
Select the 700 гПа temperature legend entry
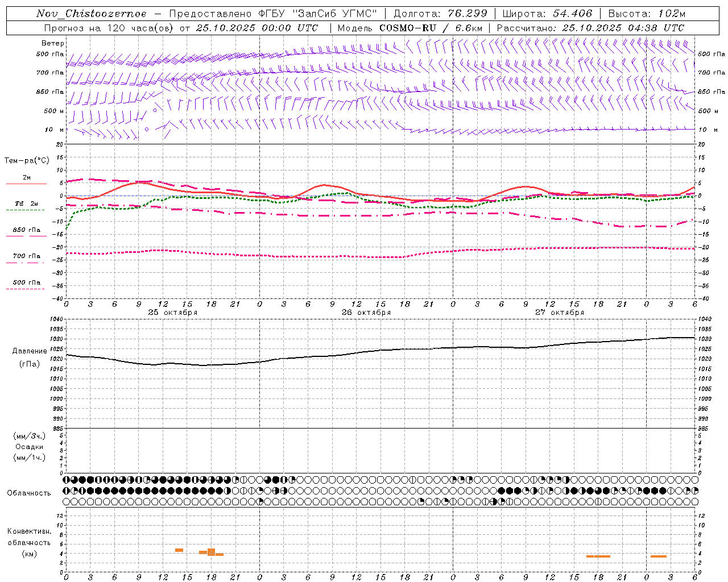(x=26, y=258)
